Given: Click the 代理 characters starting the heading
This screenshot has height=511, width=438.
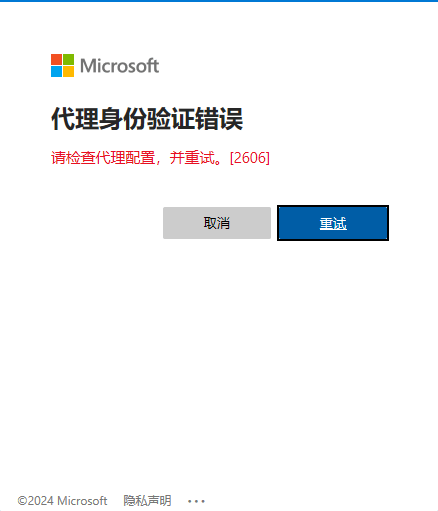Looking at the screenshot, I should pyautogui.click(x=75, y=119).
